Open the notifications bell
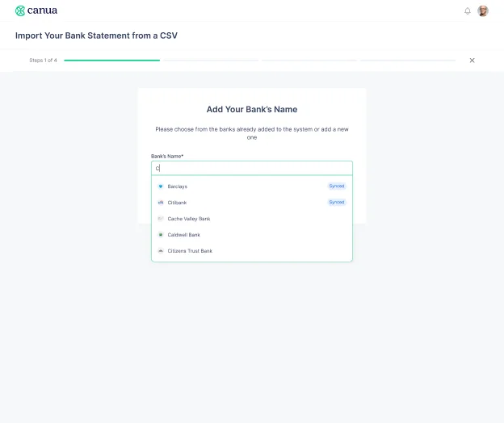This screenshot has height=423, width=504. pos(468,11)
